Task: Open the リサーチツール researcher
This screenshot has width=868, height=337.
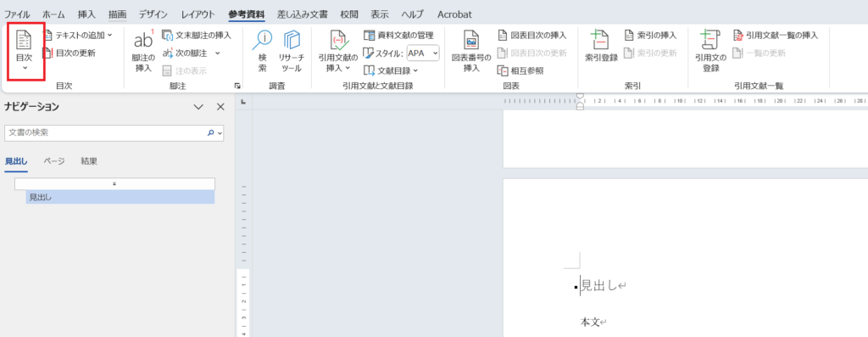Action: (x=292, y=50)
